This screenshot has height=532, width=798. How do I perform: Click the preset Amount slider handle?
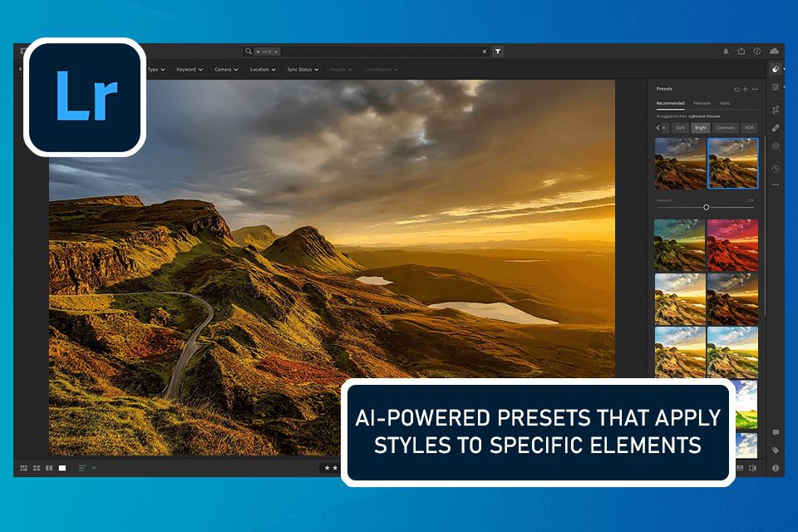pyautogui.click(x=706, y=207)
